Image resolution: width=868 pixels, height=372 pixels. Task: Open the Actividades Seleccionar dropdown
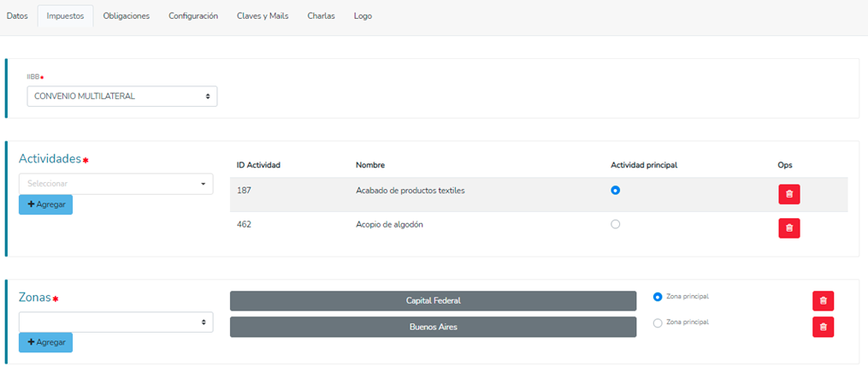coord(115,183)
